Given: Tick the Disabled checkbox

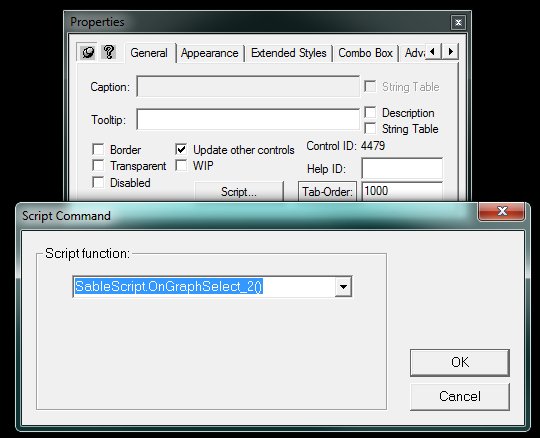Looking at the screenshot, I should pyautogui.click(x=98, y=182).
